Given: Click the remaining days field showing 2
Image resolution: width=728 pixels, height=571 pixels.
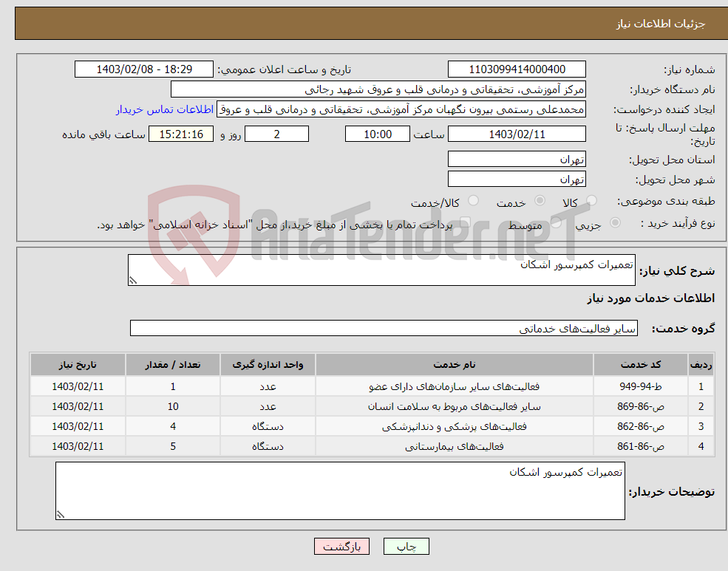Looking at the screenshot, I should 276,134.
